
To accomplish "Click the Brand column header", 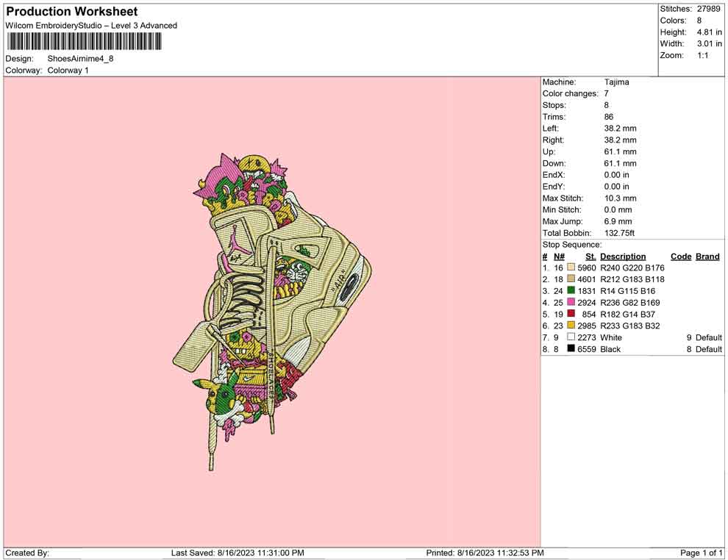I will (x=707, y=256).
